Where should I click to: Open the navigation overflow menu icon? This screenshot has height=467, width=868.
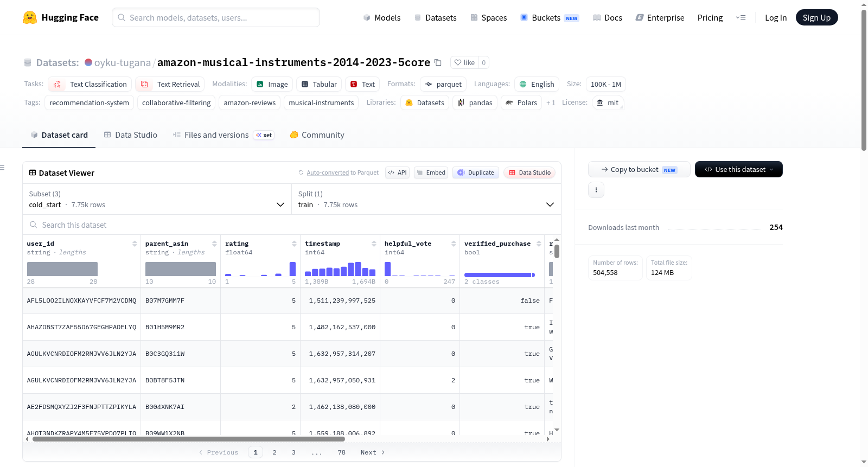[x=741, y=17]
